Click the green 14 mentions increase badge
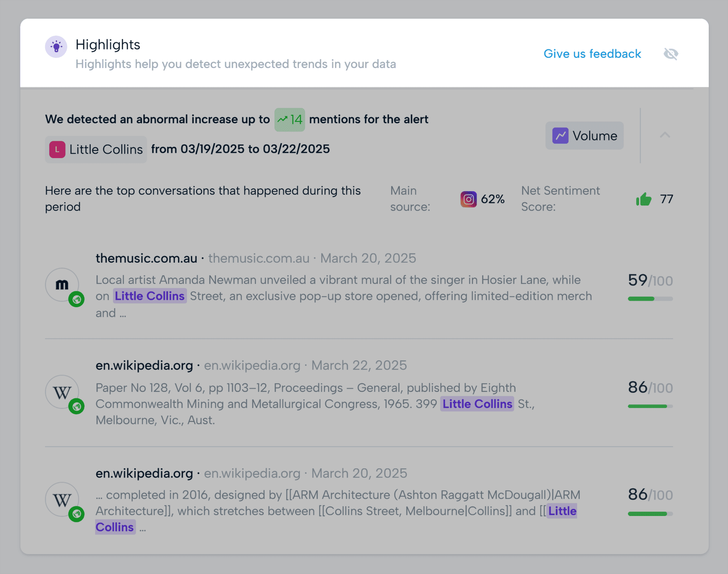This screenshot has height=574, width=728. pos(290,119)
